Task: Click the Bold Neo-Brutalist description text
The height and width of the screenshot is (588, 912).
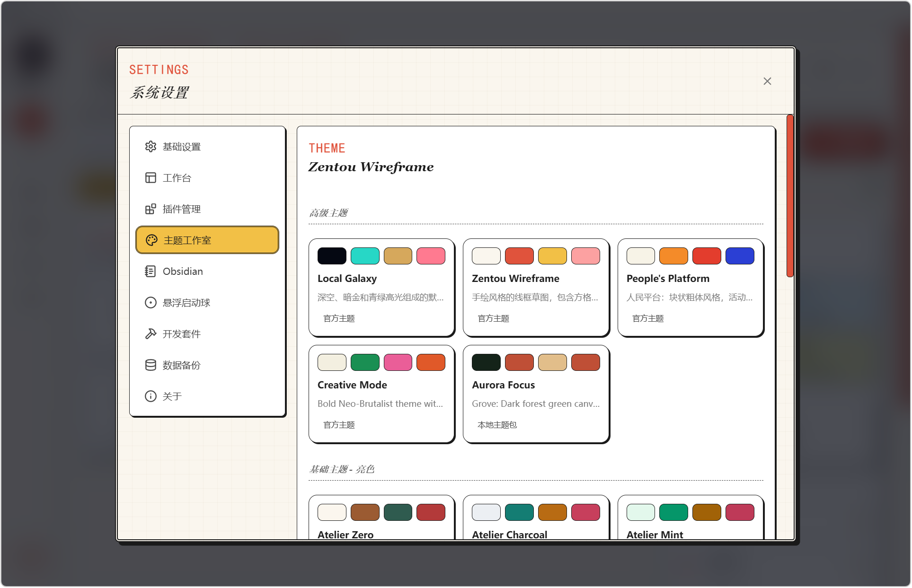Action: point(381,404)
